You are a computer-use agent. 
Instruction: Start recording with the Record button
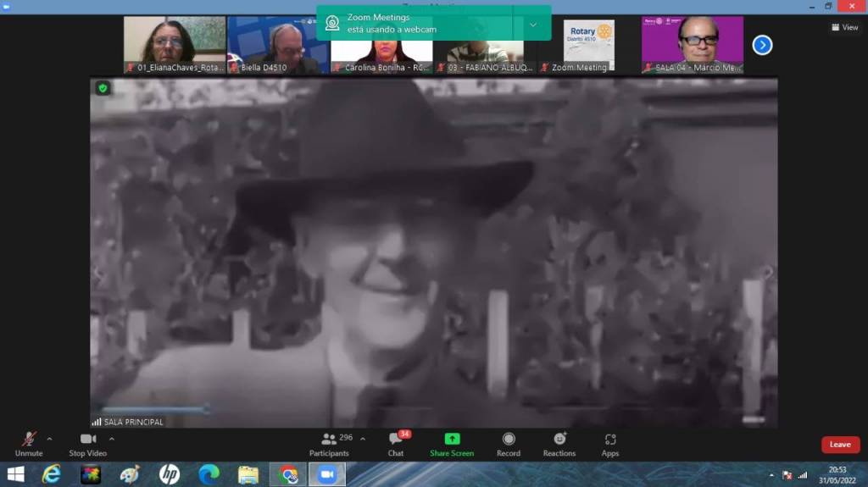509,444
